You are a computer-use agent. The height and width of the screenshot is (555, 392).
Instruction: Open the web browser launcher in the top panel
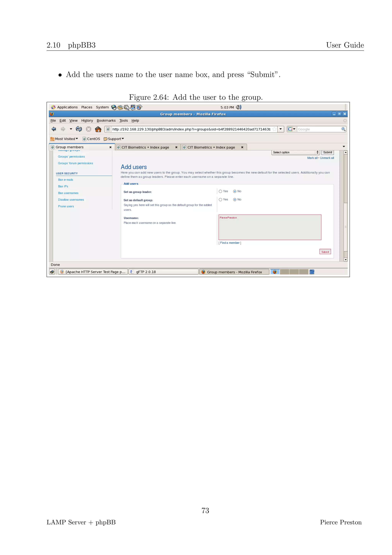coord(114,107)
